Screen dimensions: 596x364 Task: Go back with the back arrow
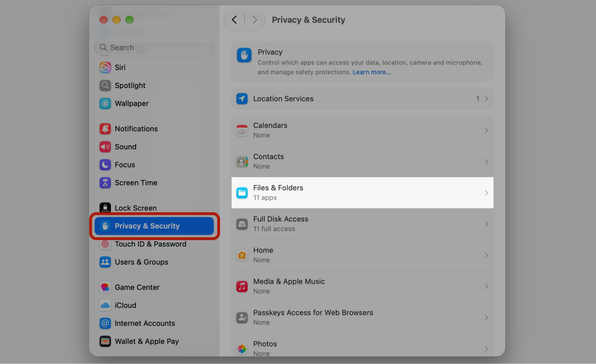pyautogui.click(x=234, y=20)
